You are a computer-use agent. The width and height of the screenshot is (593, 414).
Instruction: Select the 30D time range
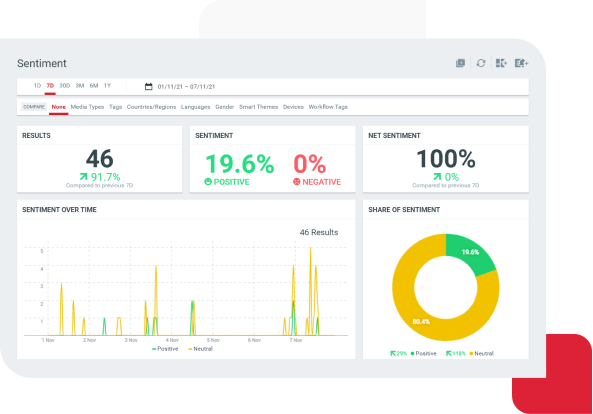(x=65, y=86)
